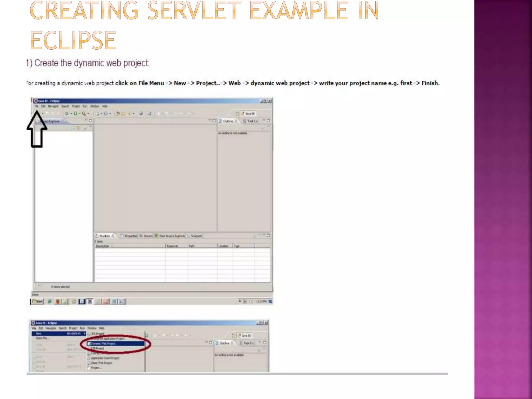This screenshot has height=399, width=532.
Task: Click the Link with Editor icon in Project Explorer
Action: coord(78,128)
